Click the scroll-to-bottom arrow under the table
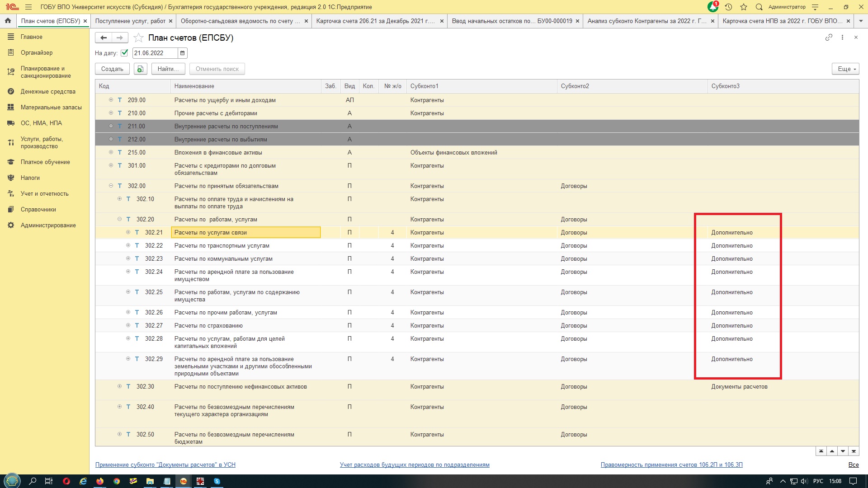 854,451
